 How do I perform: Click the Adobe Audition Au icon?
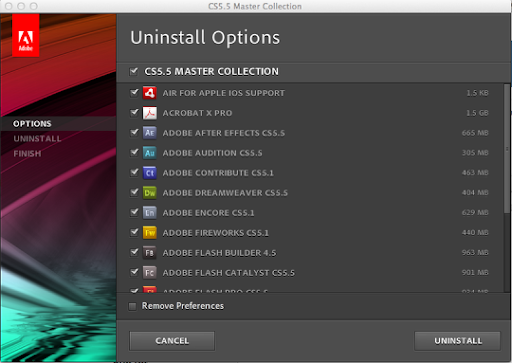(x=150, y=153)
